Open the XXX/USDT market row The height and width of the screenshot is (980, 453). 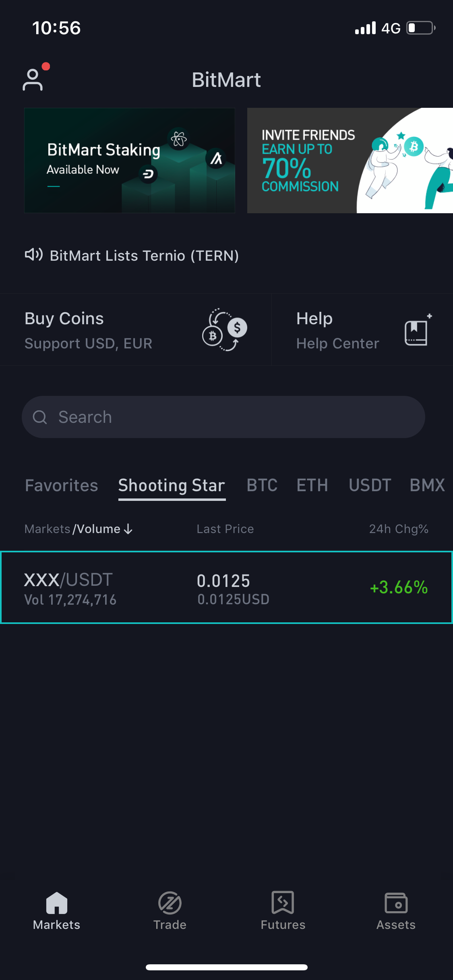pyautogui.click(x=226, y=587)
